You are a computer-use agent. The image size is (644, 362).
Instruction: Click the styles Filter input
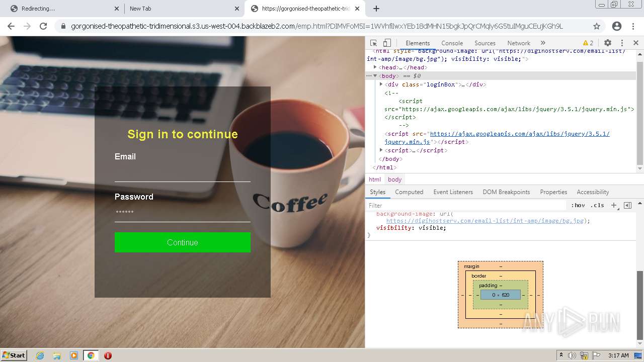465,205
